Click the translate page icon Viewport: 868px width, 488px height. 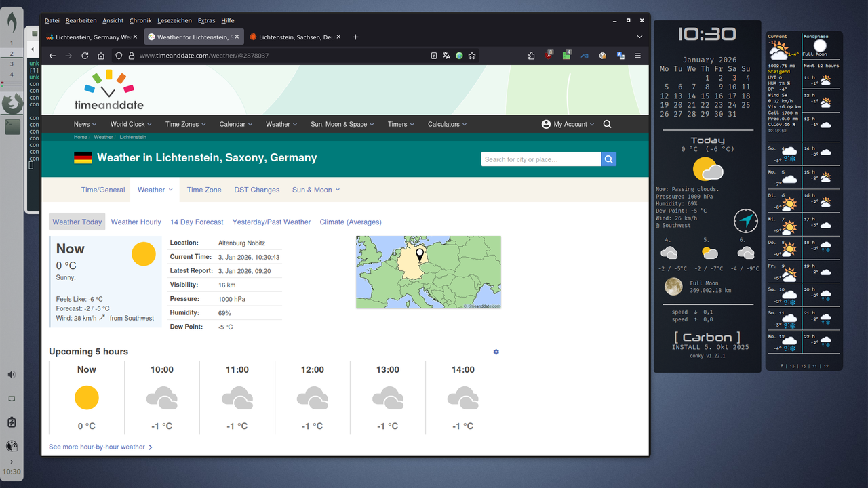click(x=446, y=56)
